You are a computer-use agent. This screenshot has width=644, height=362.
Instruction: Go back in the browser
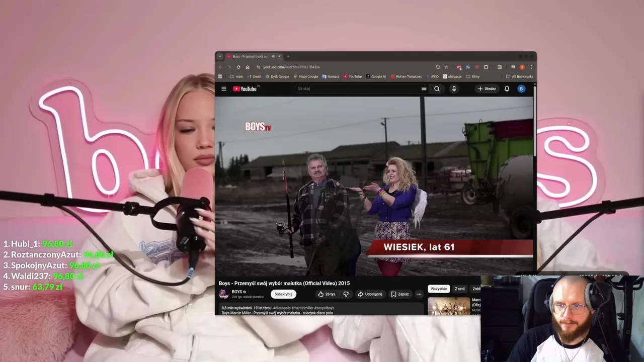click(220, 67)
